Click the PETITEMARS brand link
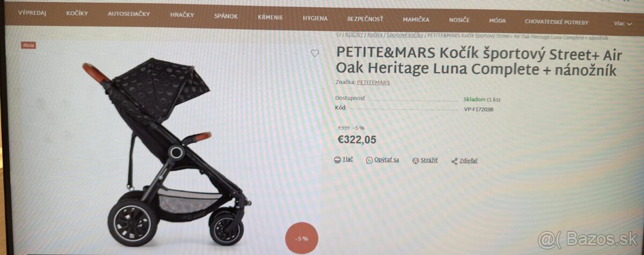 [374, 83]
